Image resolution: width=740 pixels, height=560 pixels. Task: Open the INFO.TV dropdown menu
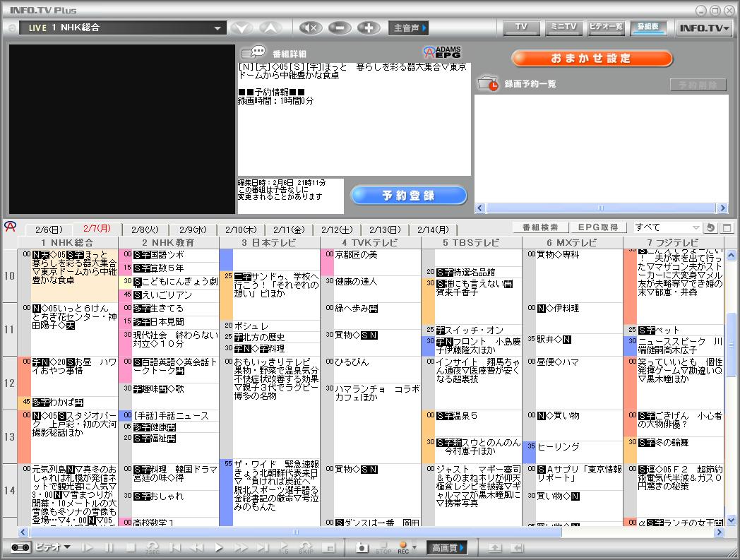point(704,28)
